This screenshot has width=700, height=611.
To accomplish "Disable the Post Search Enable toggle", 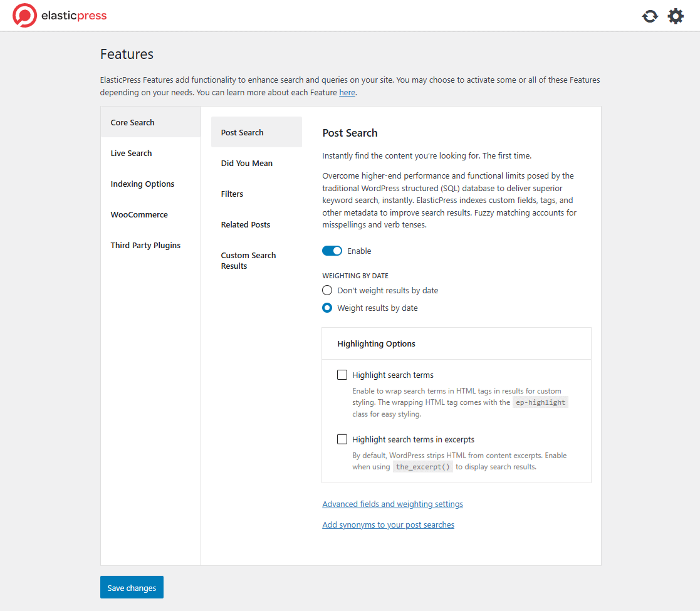I will [332, 250].
